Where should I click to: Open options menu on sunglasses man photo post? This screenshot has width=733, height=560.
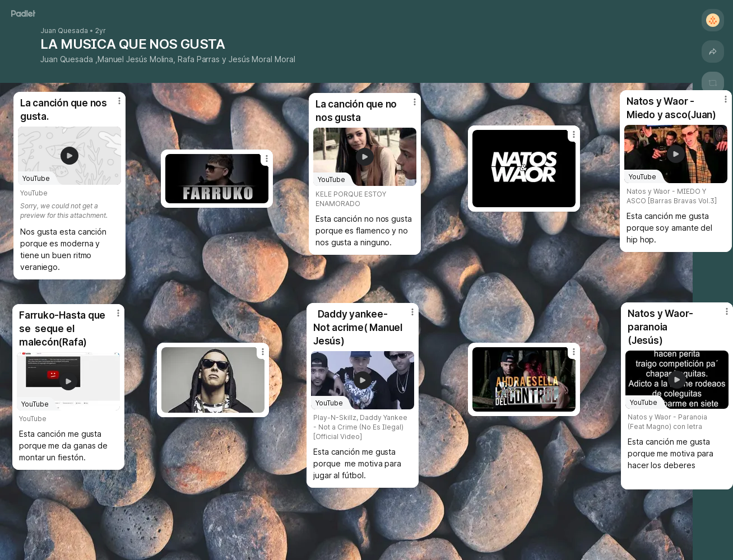tap(263, 352)
